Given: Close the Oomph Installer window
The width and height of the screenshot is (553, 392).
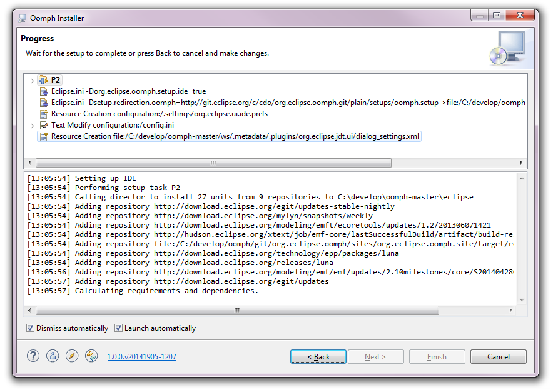Looking at the screenshot, I should 520,15.
